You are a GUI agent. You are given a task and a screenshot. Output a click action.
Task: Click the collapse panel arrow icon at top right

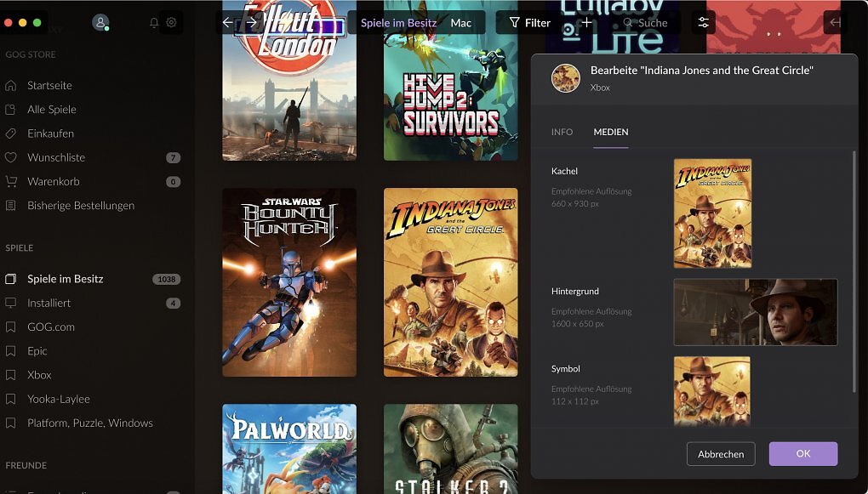[x=836, y=23]
